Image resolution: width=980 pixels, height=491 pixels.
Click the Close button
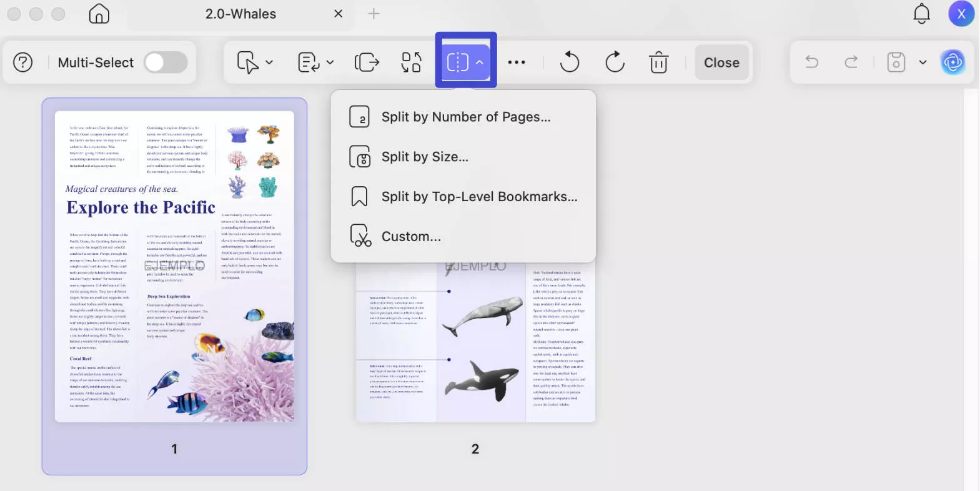pyautogui.click(x=721, y=62)
